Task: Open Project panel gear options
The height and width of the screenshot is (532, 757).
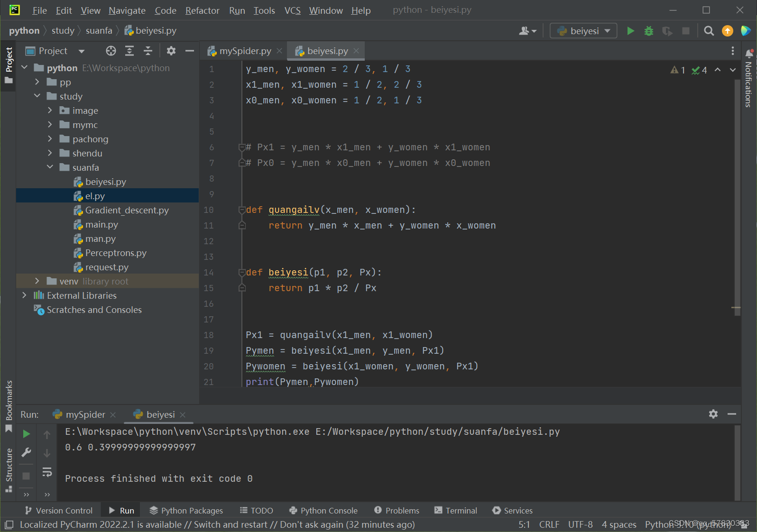Action: [x=171, y=51]
